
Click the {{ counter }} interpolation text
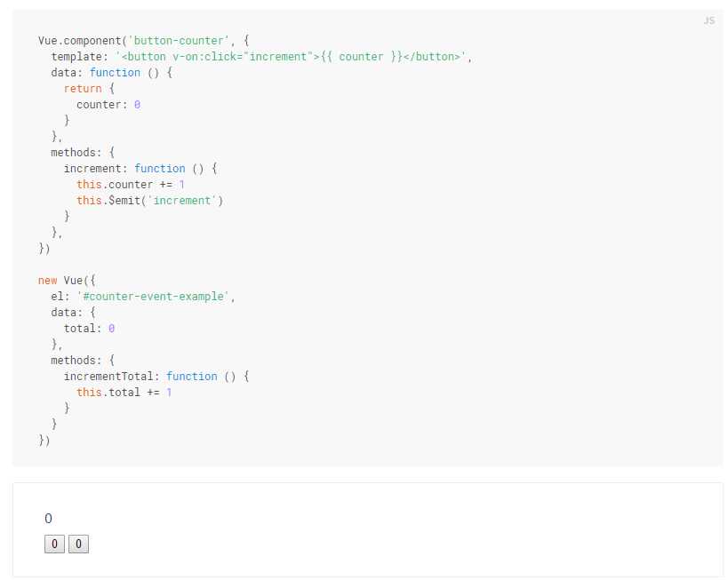pos(361,57)
